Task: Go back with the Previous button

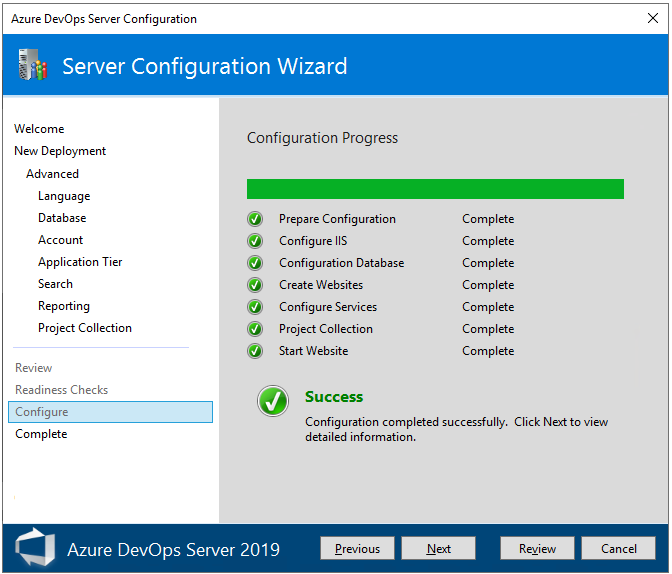Action: tap(357, 548)
